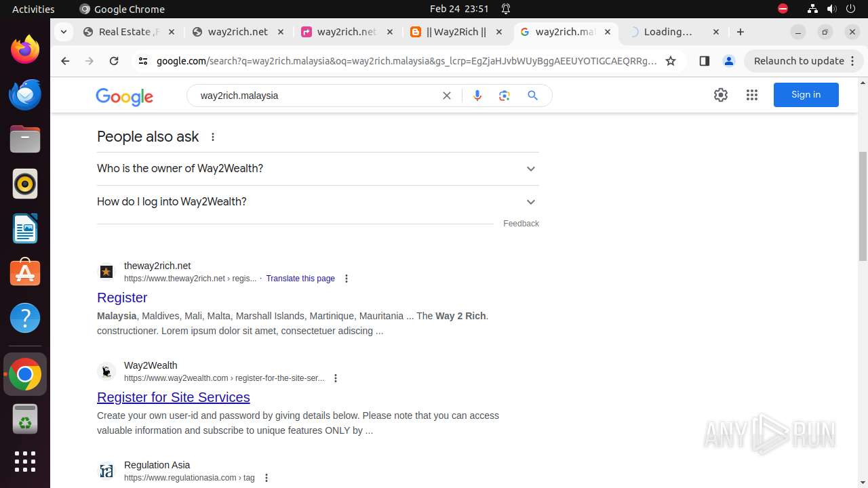View site information icon in address bar
The image size is (868, 488).
[x=142, y=61]
